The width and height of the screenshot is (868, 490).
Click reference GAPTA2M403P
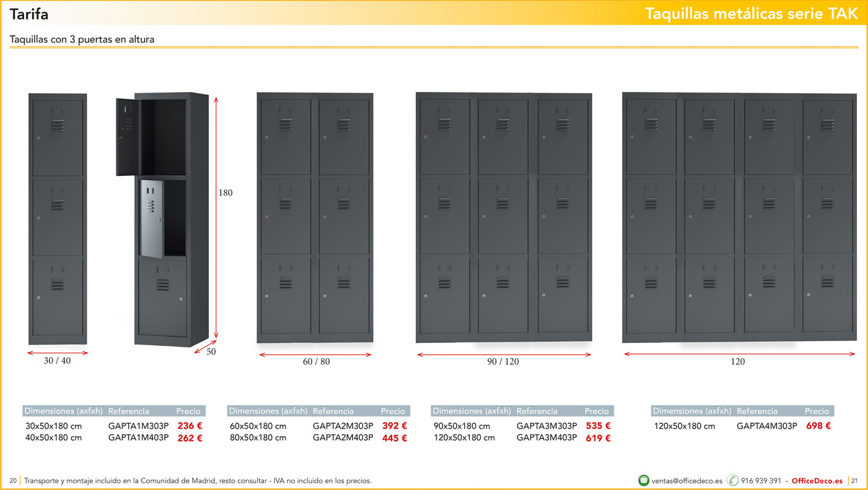pos(343,438)
